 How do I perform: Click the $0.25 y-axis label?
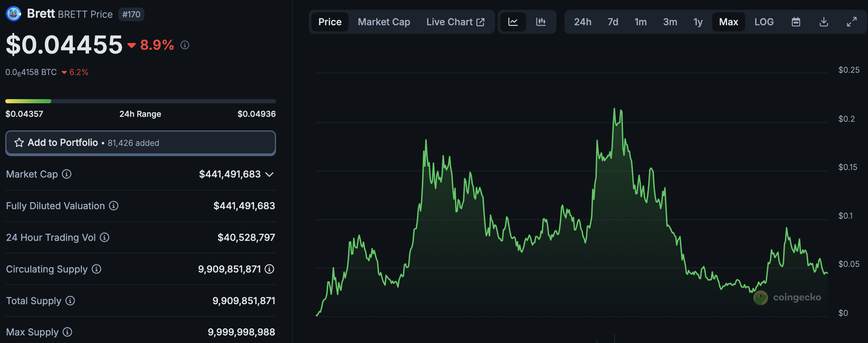[x=849, y=70]
